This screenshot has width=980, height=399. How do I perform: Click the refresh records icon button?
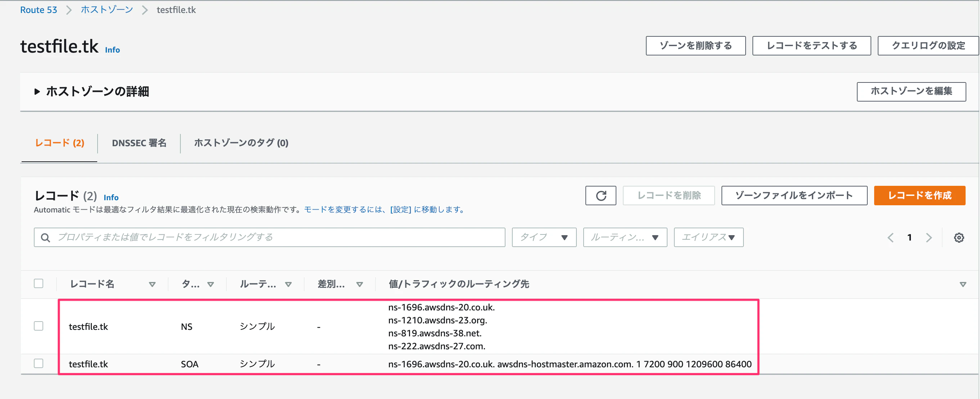[x=600, y=196]
